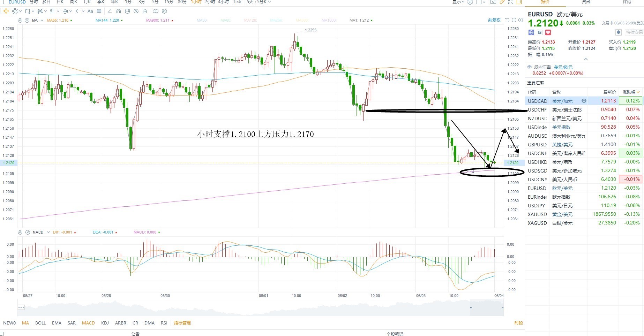Viewport: 644px width, 336px height.
Task: Click the globe icon under EURUSD price
Action: pyautogui.click(x=531, y=32)
